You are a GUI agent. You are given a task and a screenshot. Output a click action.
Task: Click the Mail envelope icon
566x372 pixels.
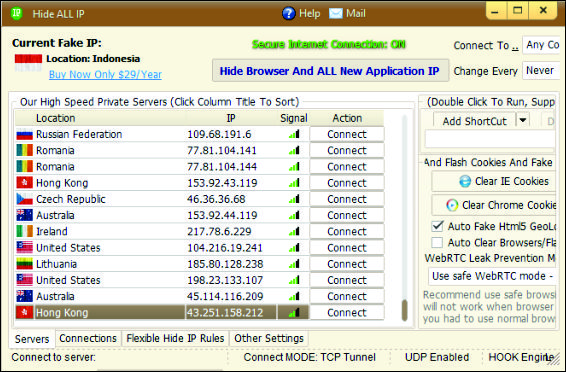coord(336,14)
